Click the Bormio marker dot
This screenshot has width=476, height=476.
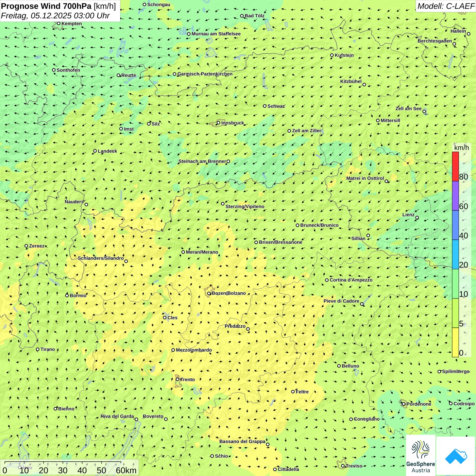67,295
